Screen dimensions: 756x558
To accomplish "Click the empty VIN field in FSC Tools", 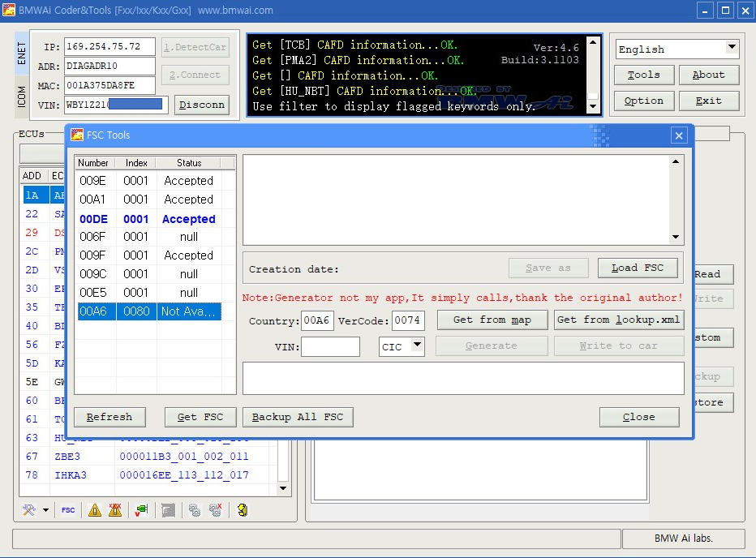I will (330, 346).
